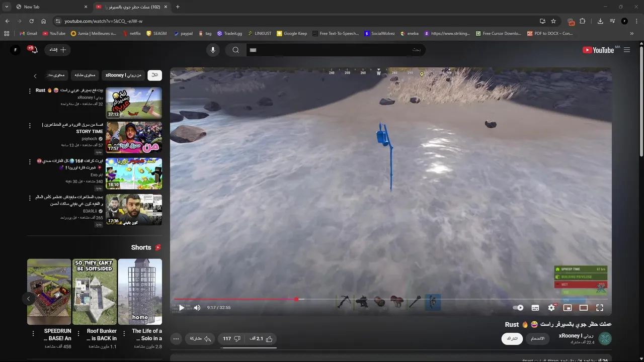Screen dimensions: 644x362
Task: Start voice search with the microphone
Action: click(x=213, y=50)
